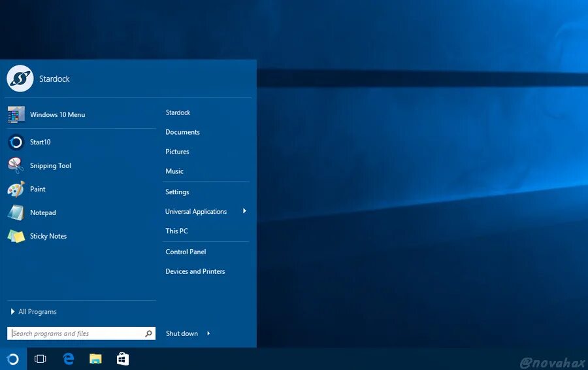Open the Stardock user folder link
588x370 pixels.
coord(178,112)
